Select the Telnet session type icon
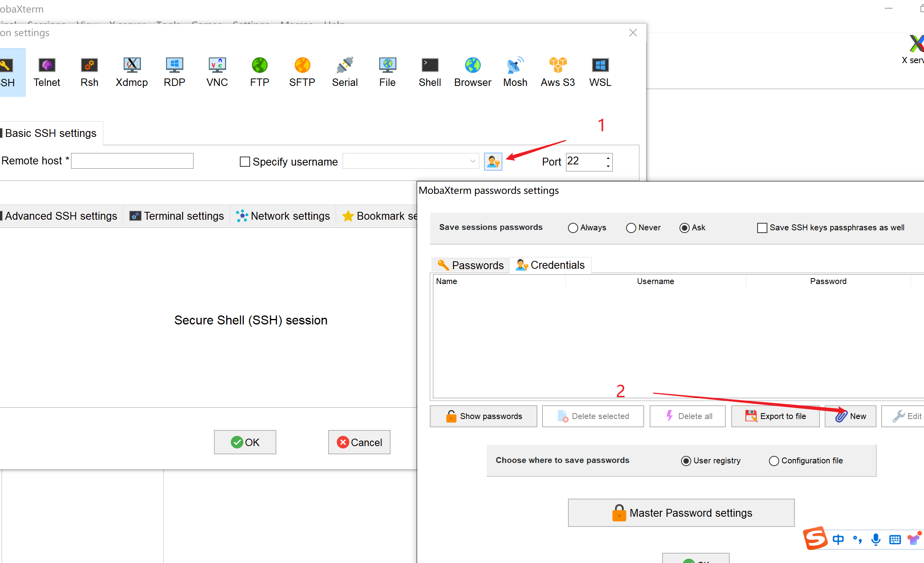This screenshot has height=563, width=924. click(47, 72)
